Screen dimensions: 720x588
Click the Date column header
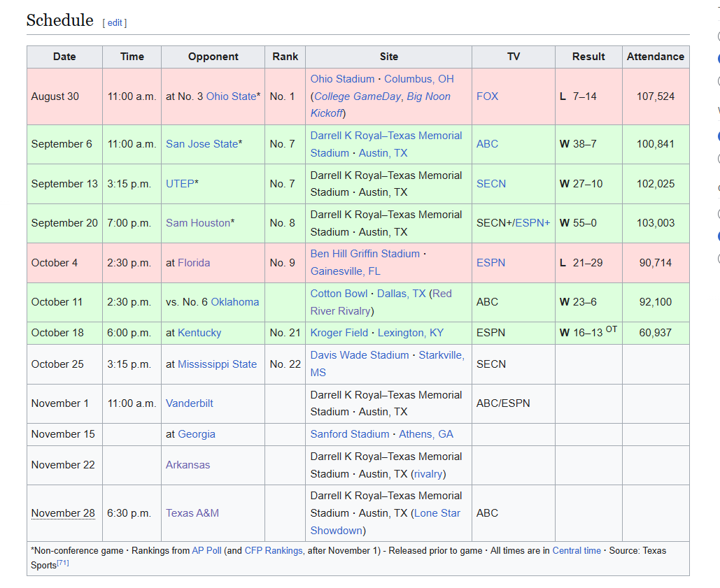coord(64,57)
